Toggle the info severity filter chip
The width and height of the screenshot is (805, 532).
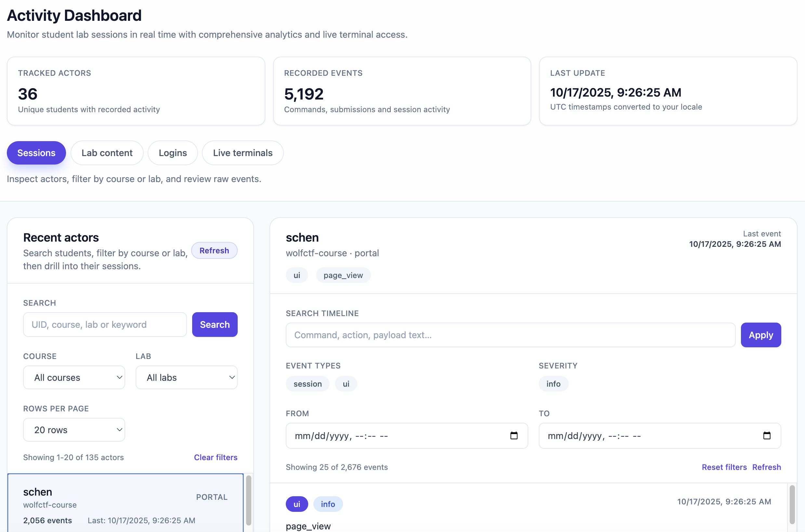[553, 384]
